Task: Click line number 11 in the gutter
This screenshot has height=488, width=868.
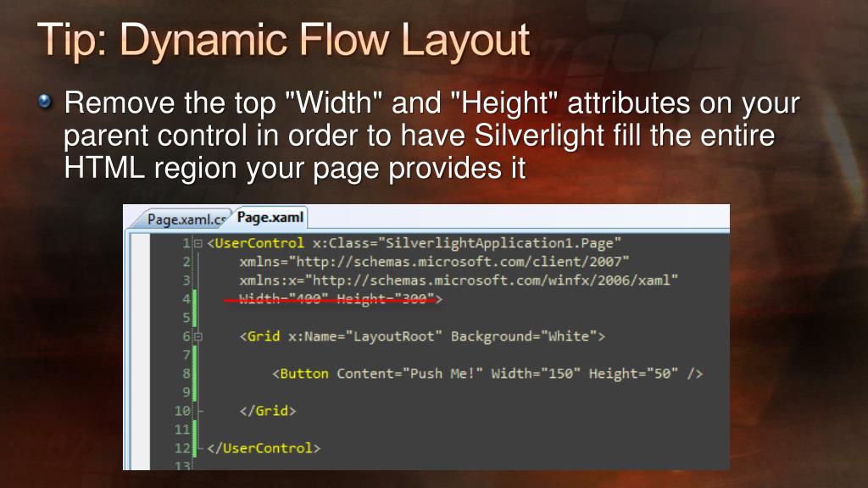Action: click(x=182, y=430)
